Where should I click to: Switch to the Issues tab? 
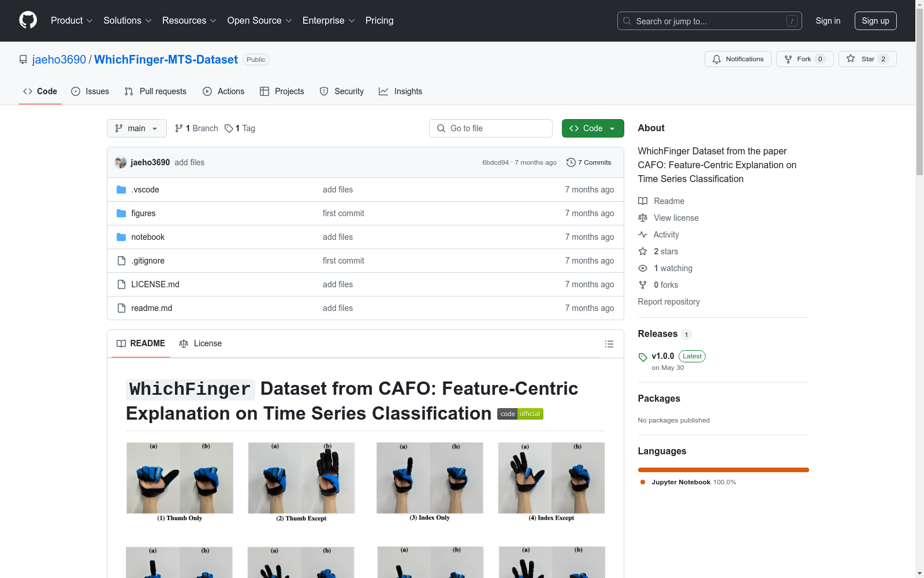pyautogui.click(x=90, y=91)
